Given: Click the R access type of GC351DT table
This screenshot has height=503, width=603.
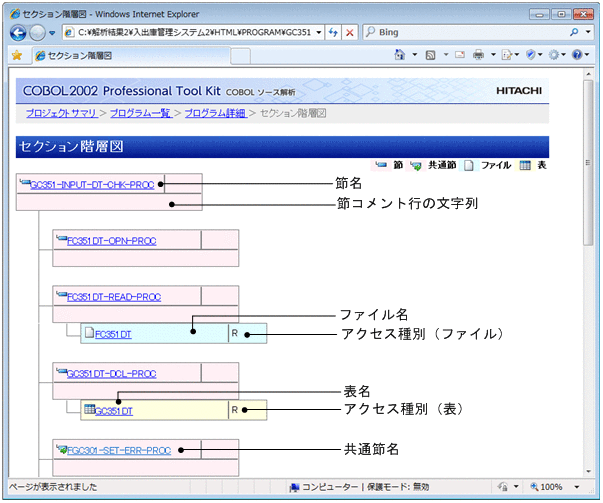Looking at the screenshot, I should [235, 410].
